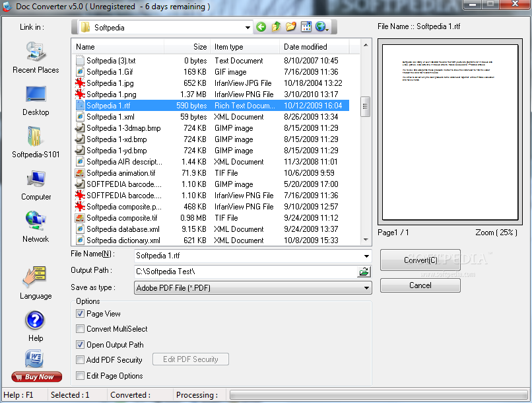Enable Edit Page Options checkbox
Viewport: 532px width, 403px height.
coord(80,375)
